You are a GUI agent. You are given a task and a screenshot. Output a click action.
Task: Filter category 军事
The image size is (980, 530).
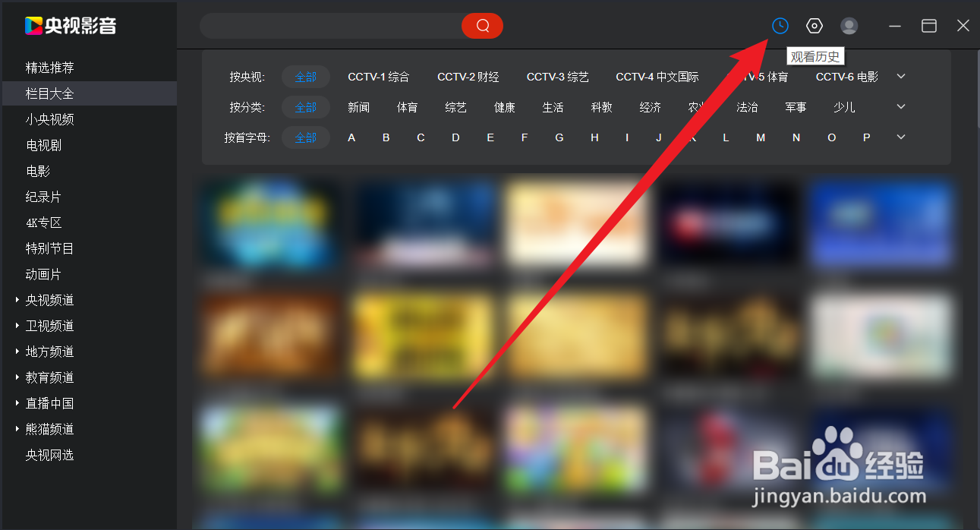pos(796,107)
